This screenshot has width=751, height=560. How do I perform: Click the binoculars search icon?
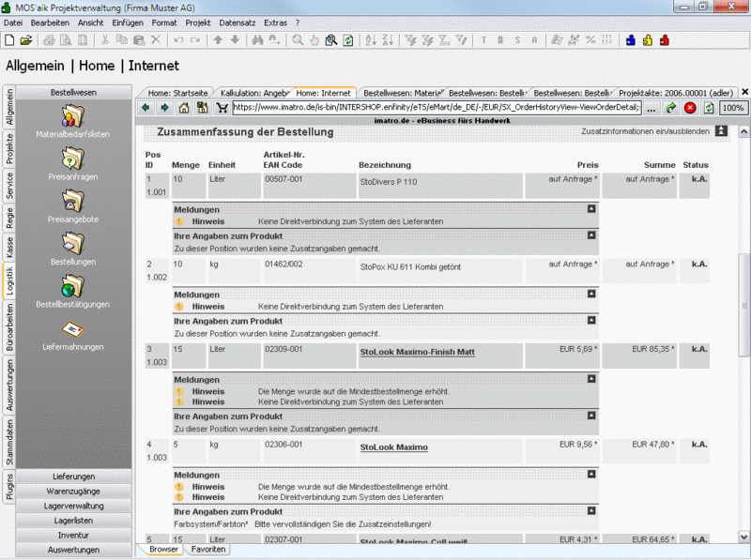point(257,40)
